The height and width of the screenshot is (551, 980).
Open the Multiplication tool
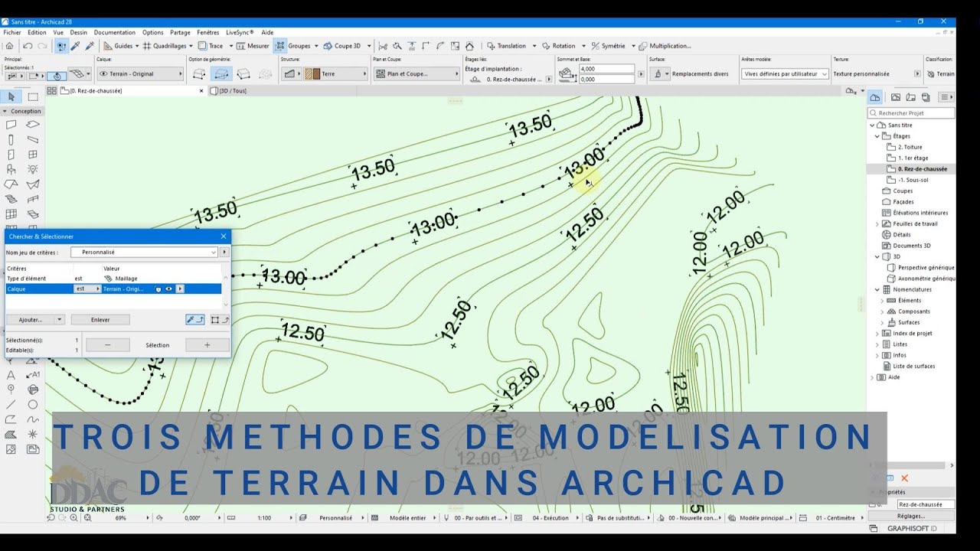[665, 46]
